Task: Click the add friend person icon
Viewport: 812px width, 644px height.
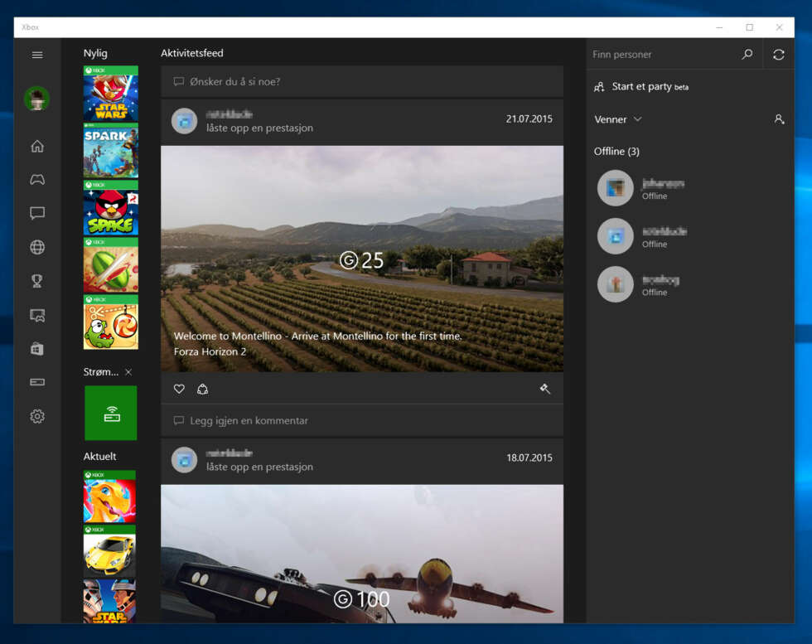Action: pyautogui.click(x=779, y=119)
